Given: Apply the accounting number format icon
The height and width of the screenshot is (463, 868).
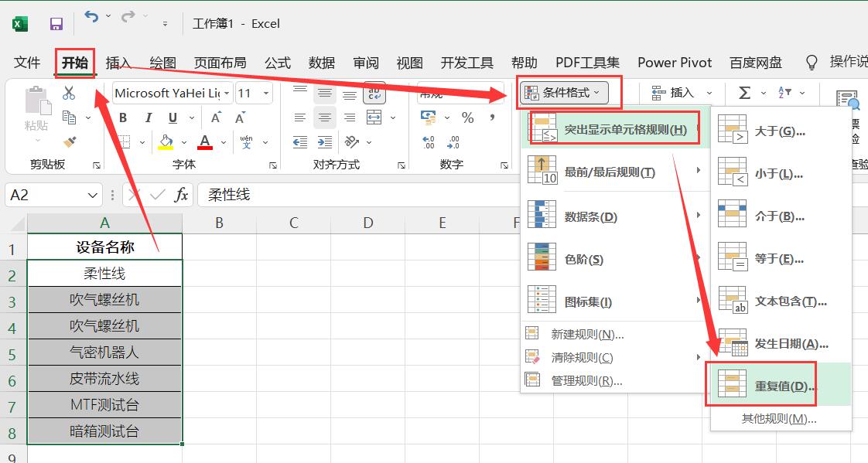Looking at the screenshot, I should (429, 117).
